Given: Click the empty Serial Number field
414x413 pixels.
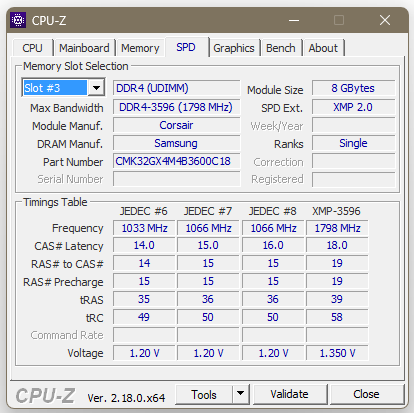Looking at the screenshot, I should (176, 179).
